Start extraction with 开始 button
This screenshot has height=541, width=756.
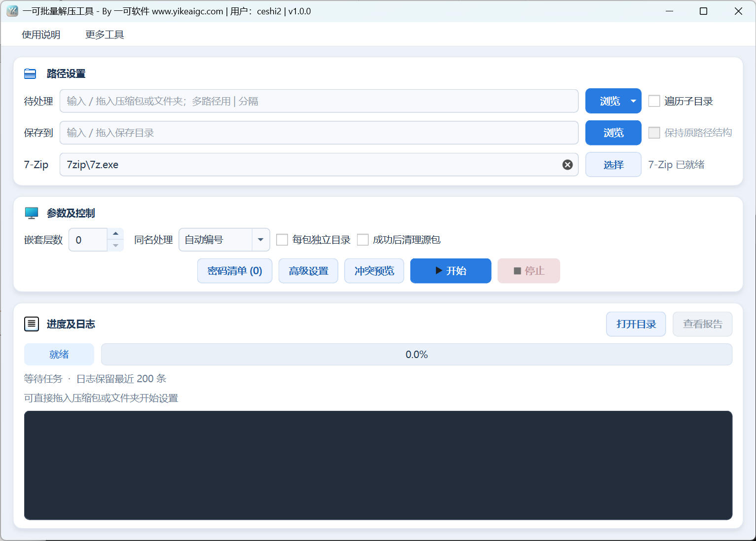click(x=451, y=271)
